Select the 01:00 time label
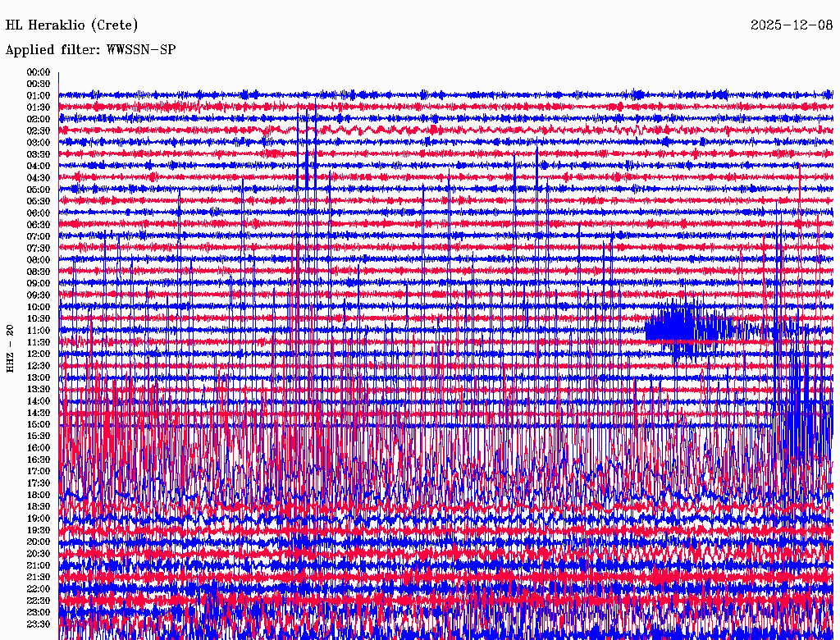The width and height of the screenshot is (840, 640). tap(39, 96)
